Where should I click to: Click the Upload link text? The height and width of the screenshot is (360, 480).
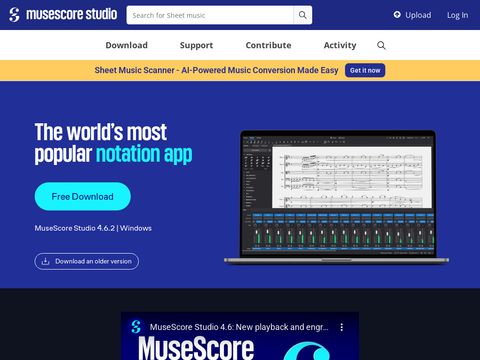coord(418,15)
